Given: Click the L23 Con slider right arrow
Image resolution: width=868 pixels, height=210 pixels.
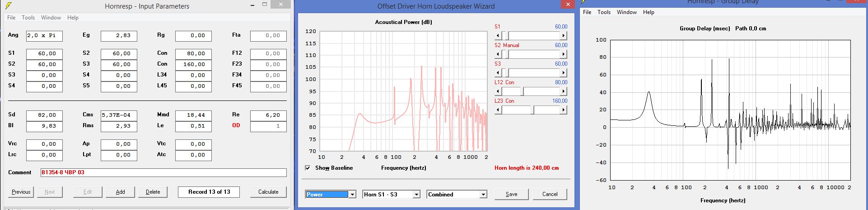Looking at the screenshot, I should point(563,110).
